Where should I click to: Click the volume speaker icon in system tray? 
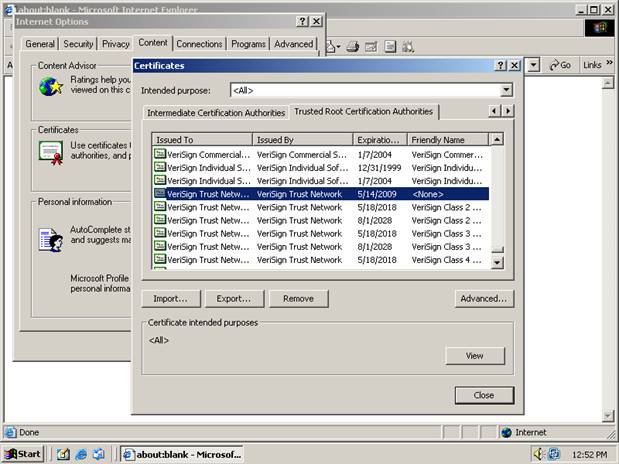pyautogui.click(x=538, y=454)
